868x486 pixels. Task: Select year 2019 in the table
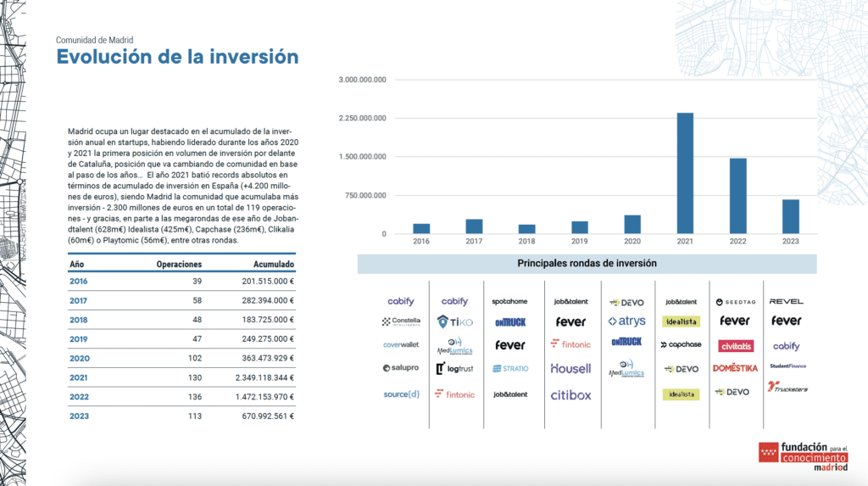coord(79,338)
